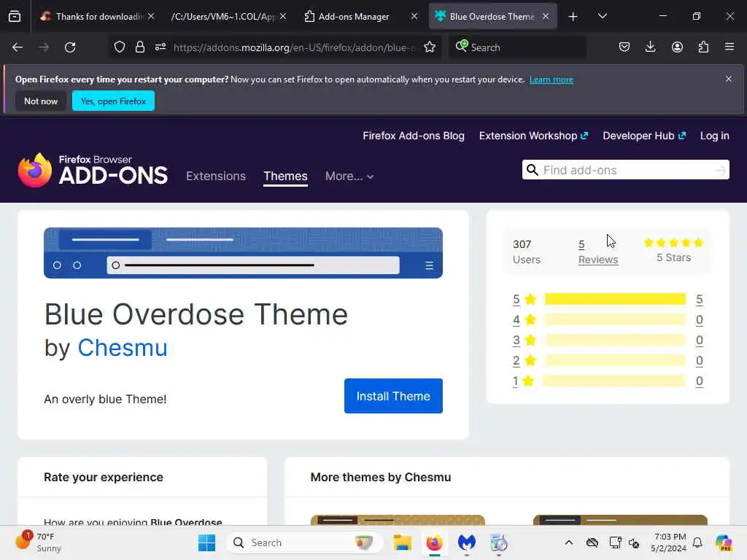Open tracking protection shield icon
This screenshot has width=747, height=560.
(x=120, y=47)
